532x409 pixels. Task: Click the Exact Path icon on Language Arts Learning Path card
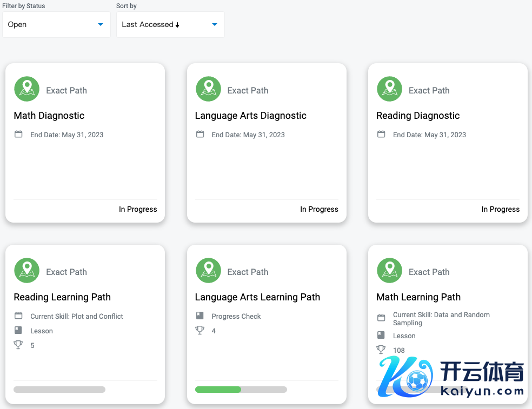(208, 271)
